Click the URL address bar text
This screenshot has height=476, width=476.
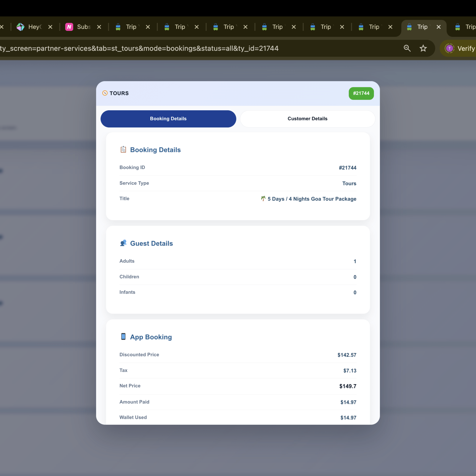point(139,48)
